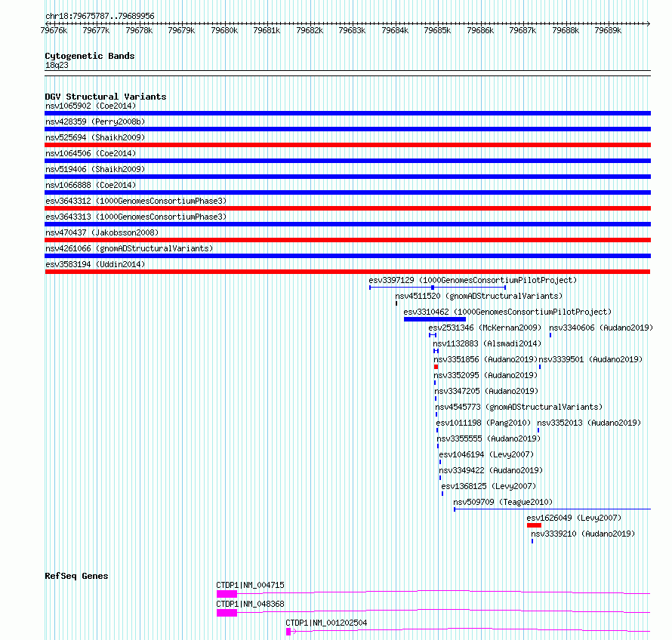Click the DGV Structural Variants track title

[x=106, y=97]
